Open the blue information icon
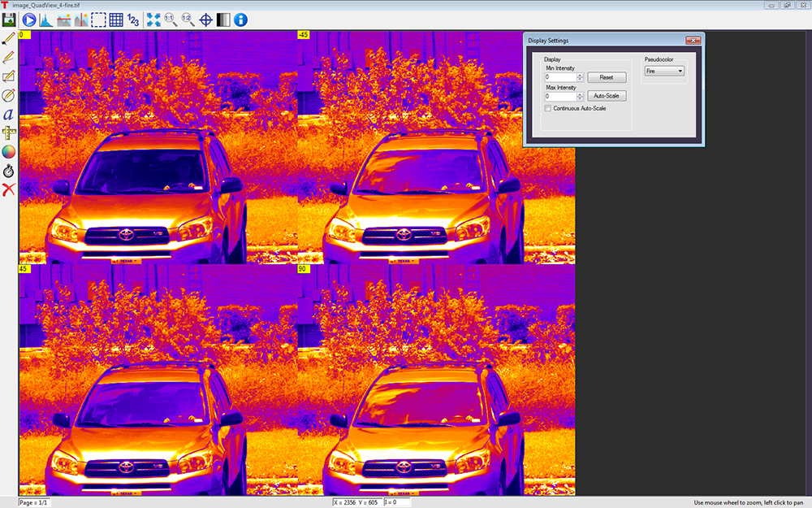Viewport: 812px width, 508px height. tap(241, 20)
